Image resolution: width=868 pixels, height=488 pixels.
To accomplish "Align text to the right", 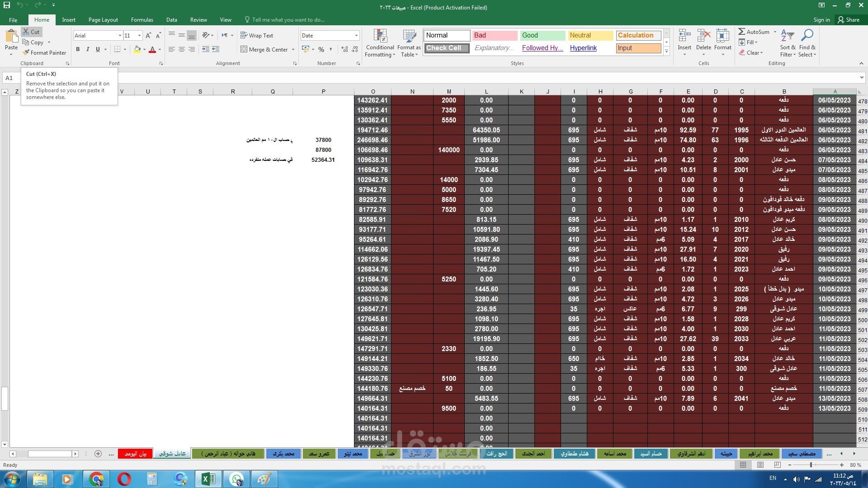I will click(x=192, y=49).
